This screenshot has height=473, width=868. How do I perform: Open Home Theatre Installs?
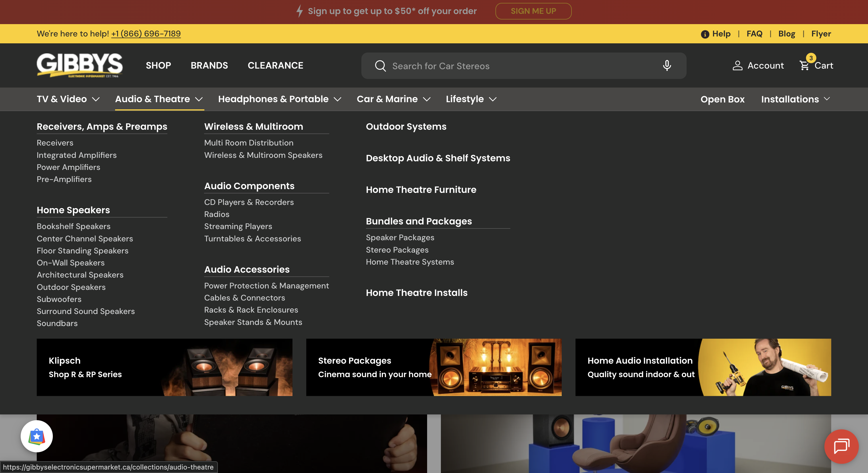416,293
